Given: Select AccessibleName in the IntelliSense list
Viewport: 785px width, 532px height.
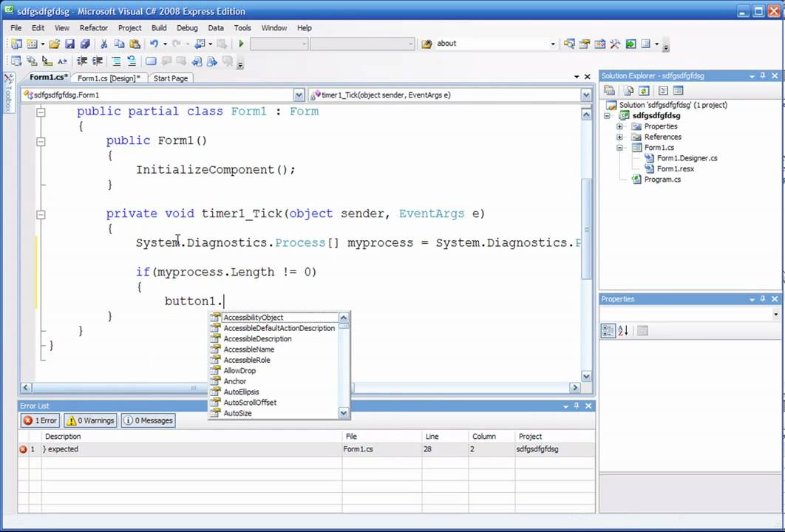Looking at the screenshot, I should tap(249, 349).
